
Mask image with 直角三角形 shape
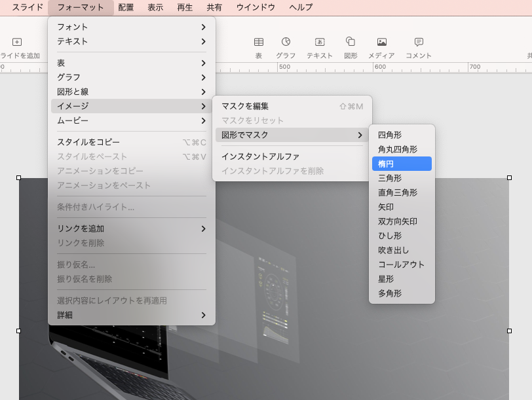402,192
